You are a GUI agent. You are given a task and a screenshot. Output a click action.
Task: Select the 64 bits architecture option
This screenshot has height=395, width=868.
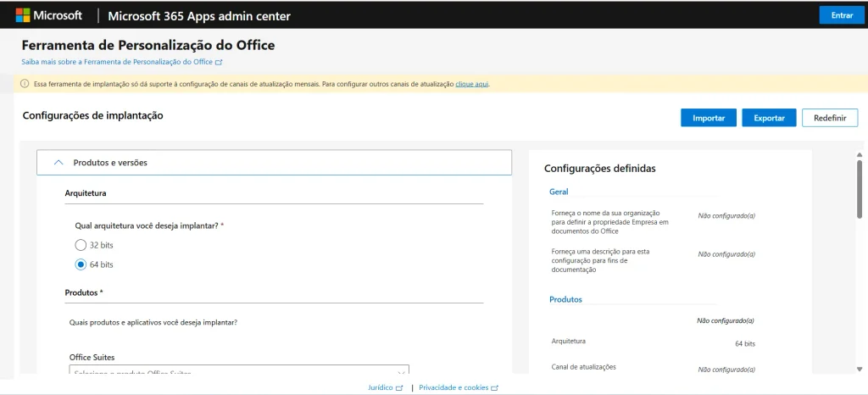(x=81, y=264)
